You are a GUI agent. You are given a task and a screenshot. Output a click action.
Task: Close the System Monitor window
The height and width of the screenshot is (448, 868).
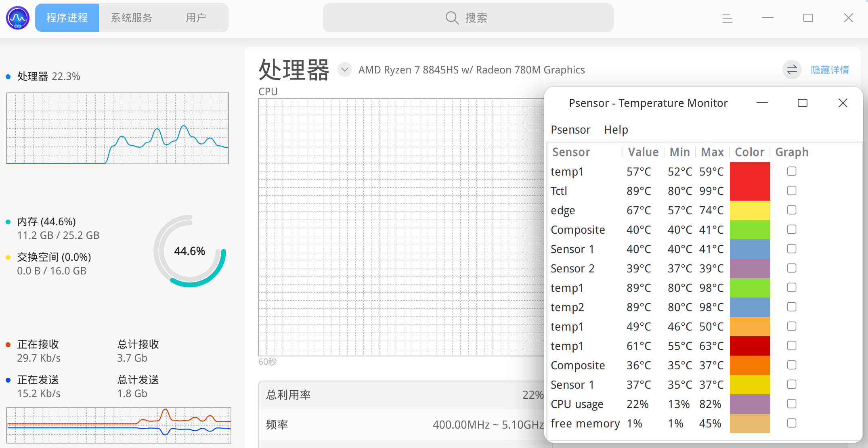[x=849, y=18]
